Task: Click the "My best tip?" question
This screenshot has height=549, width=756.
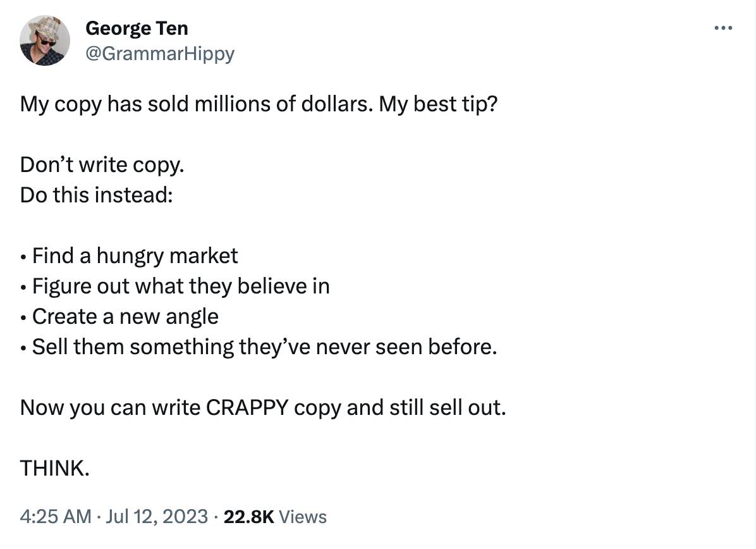Action: click(x=438, y=104)
